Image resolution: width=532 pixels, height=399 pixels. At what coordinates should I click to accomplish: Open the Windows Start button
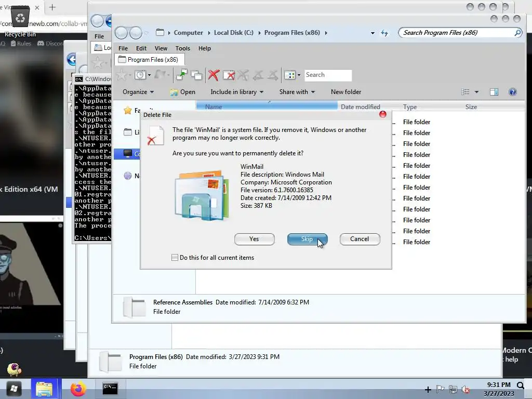[x=14, y=389]
